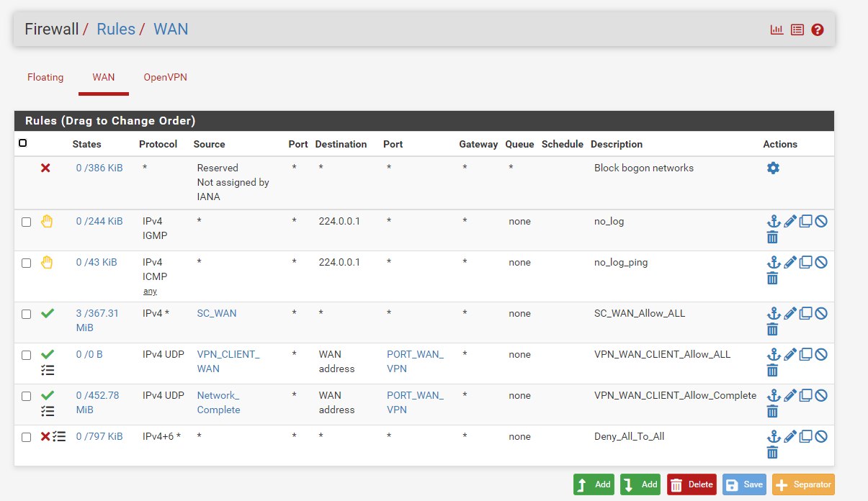Copy the VPN_WAN_CLIENT_Allow_Complete rule

click(x=806, y=395)
